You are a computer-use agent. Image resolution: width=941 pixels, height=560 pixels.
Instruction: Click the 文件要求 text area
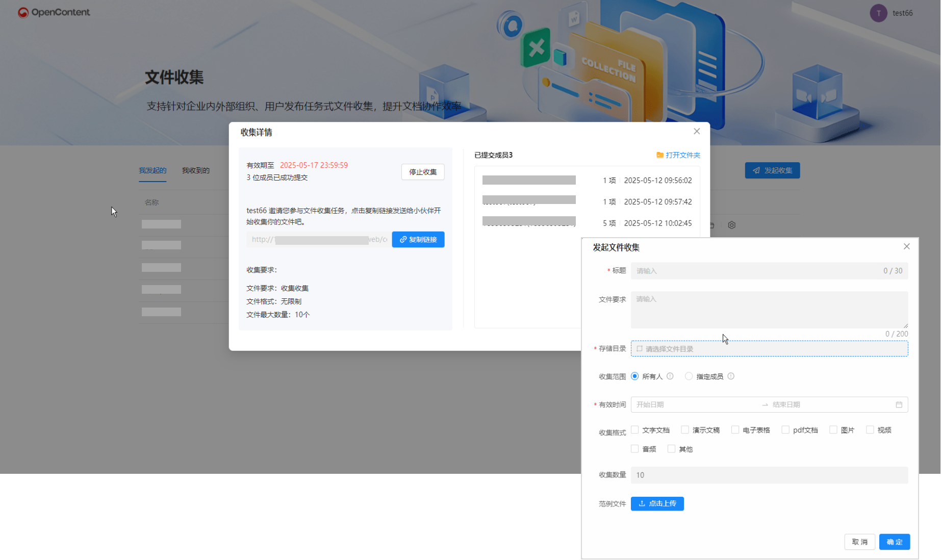pos(769,310)
